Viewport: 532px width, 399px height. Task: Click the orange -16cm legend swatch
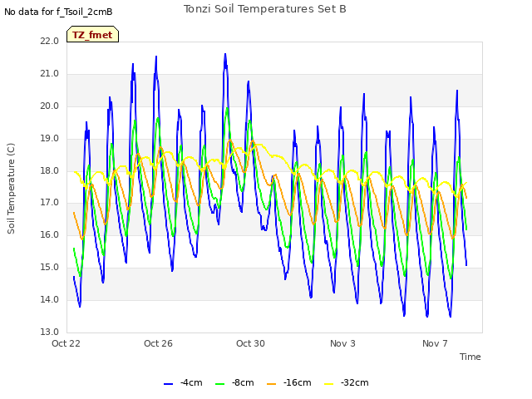(x=272, y=384)
